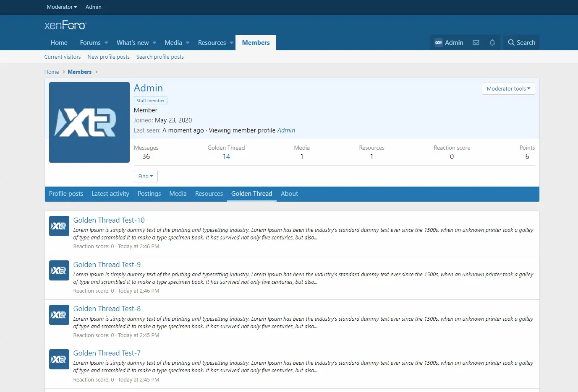
Task: Open thread Golden Thread Test-9
Action: click(x=107, y=265)
